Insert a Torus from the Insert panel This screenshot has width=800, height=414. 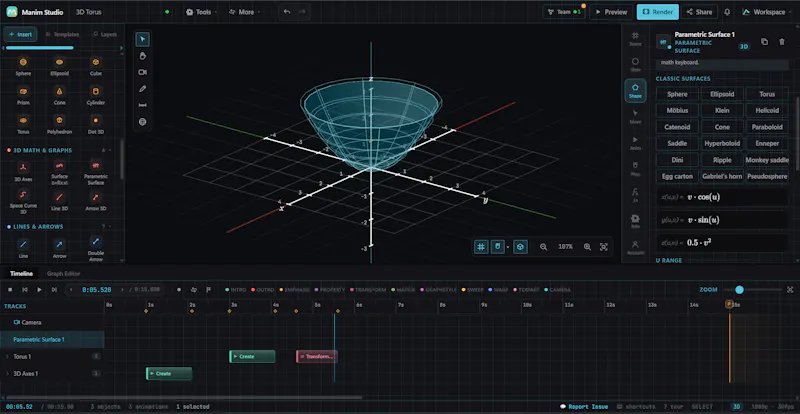click(23, 125)
